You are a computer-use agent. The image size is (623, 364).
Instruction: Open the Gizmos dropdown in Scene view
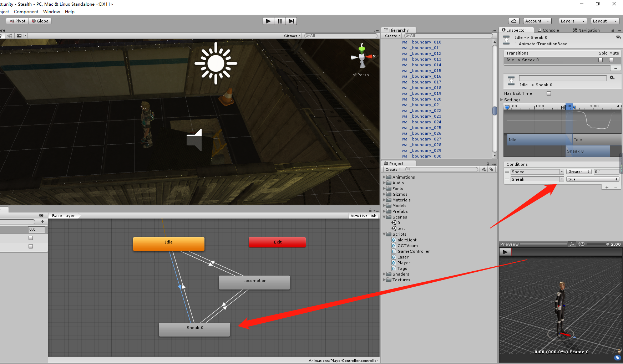pyautogui.click(x=292, y=36)
